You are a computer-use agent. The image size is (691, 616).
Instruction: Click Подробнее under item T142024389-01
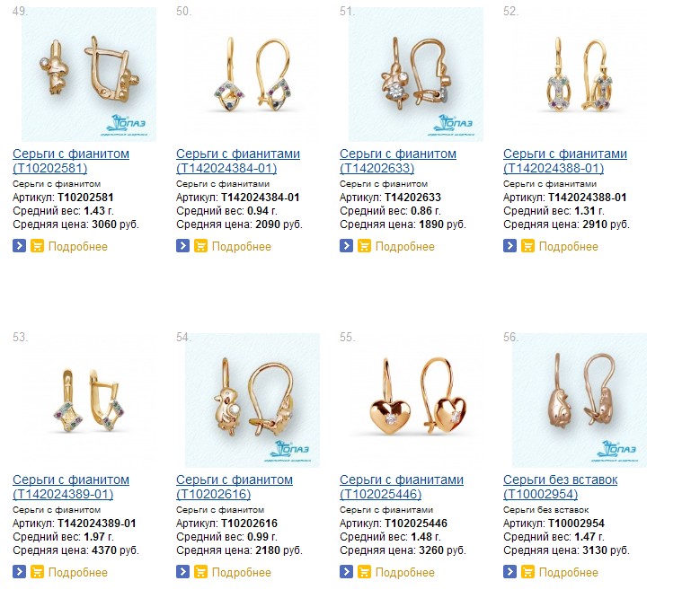pos(78,572)
